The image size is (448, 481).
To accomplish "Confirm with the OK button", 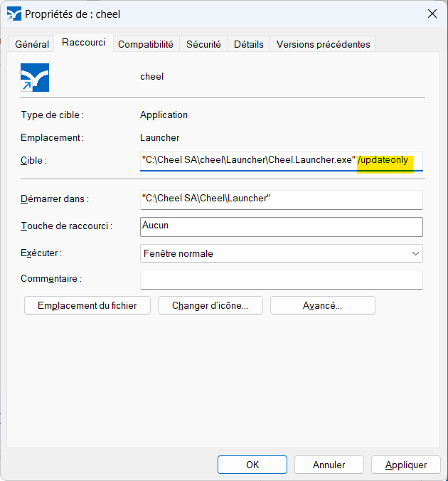I will coord(252,465).
